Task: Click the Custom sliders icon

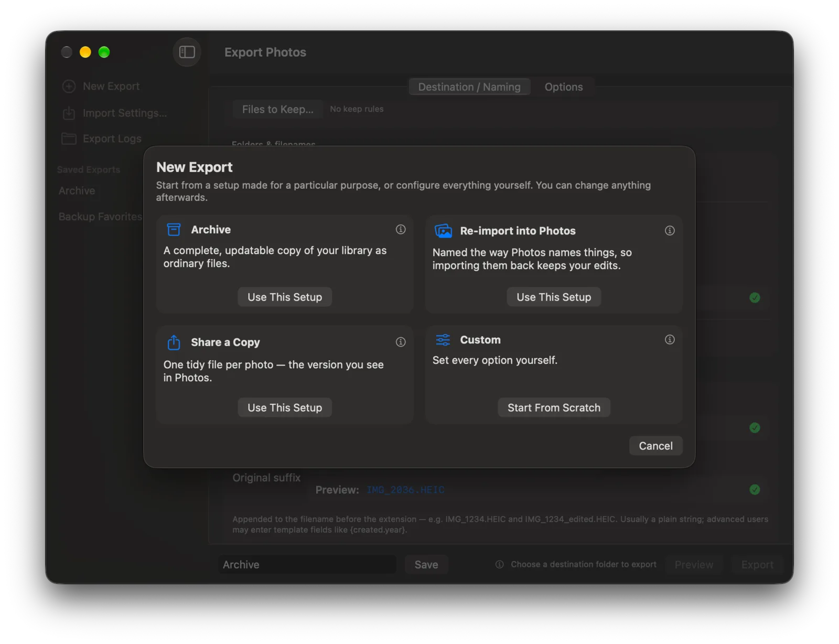Action: coord(443,340)
